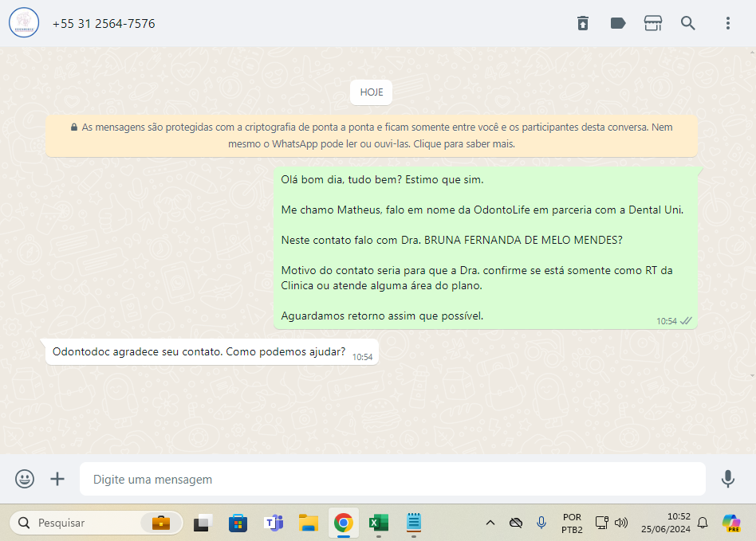Select the sent message starting 'Olá bom dia'
The image size is (756, 541).
point(486,248)
